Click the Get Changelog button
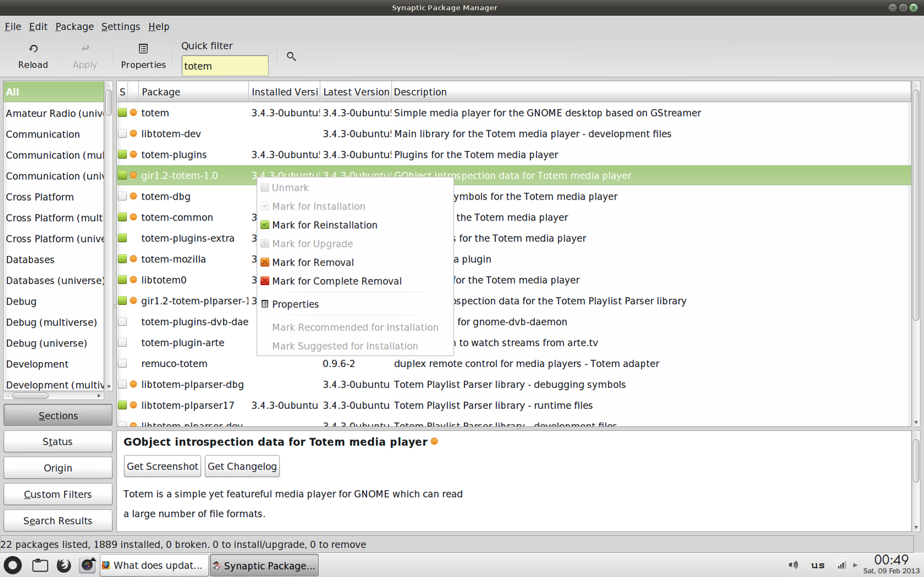 coord(242,466)
